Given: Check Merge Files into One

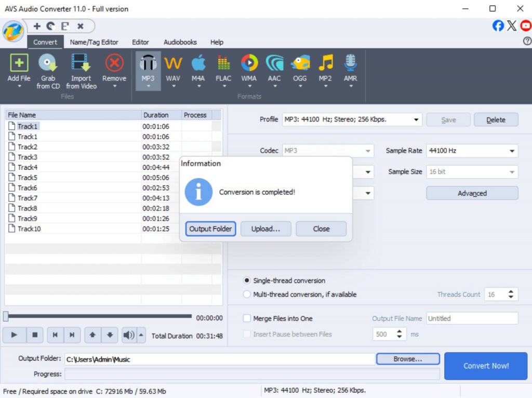Looking at the screenshot, I should pos(247,319).
